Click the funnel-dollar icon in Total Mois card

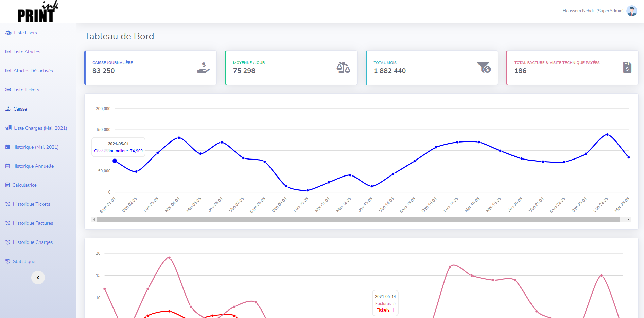[x=484, y=67]
